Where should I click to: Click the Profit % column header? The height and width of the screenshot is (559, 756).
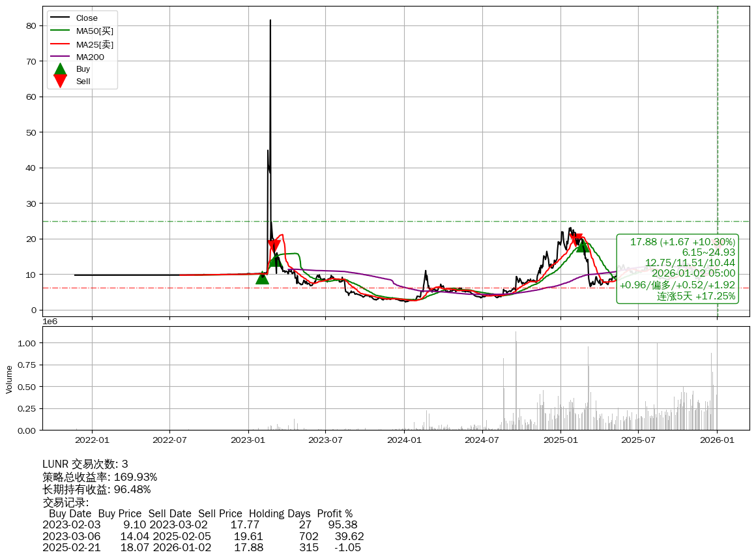point(334,513)
